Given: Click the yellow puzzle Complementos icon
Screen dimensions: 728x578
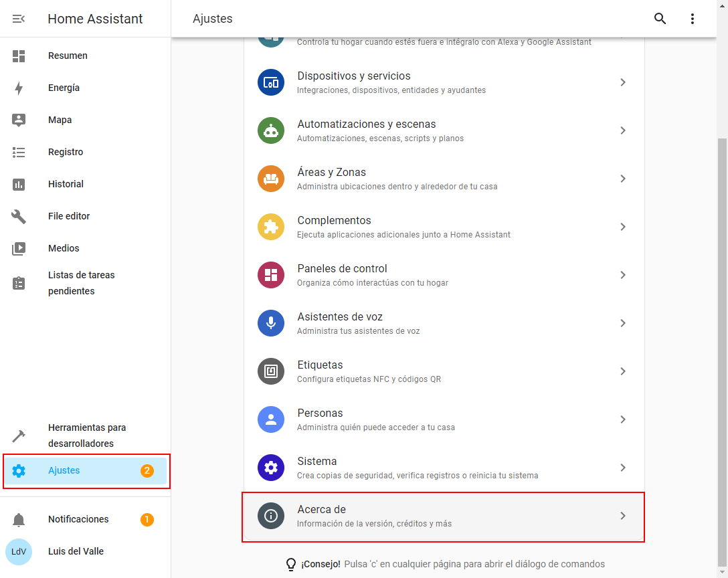Looking at the screenshot, I should pyautogui.click(x=271, y=227).
